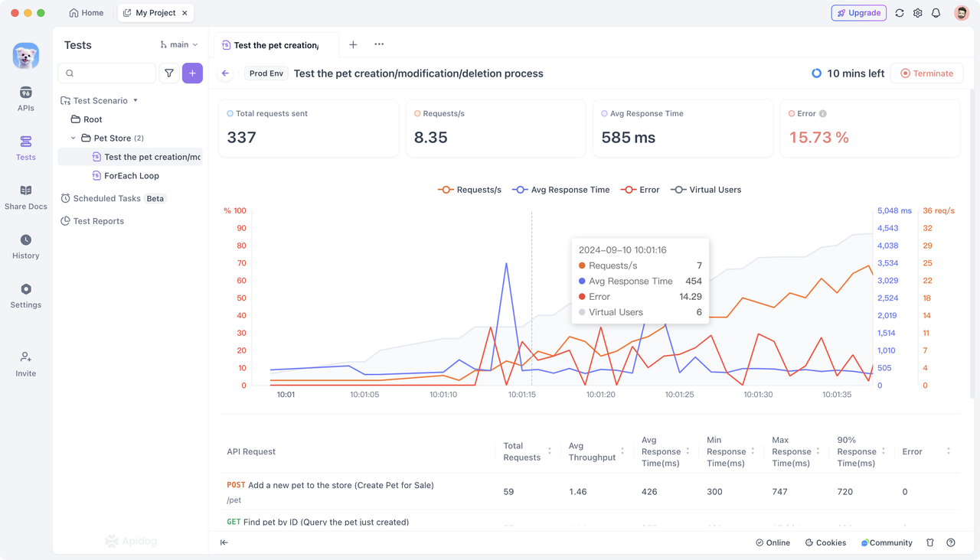This screenshot has width=980, height=560.
Task: Click the 10:01:20 time axis label
Action: coord(600,395)
